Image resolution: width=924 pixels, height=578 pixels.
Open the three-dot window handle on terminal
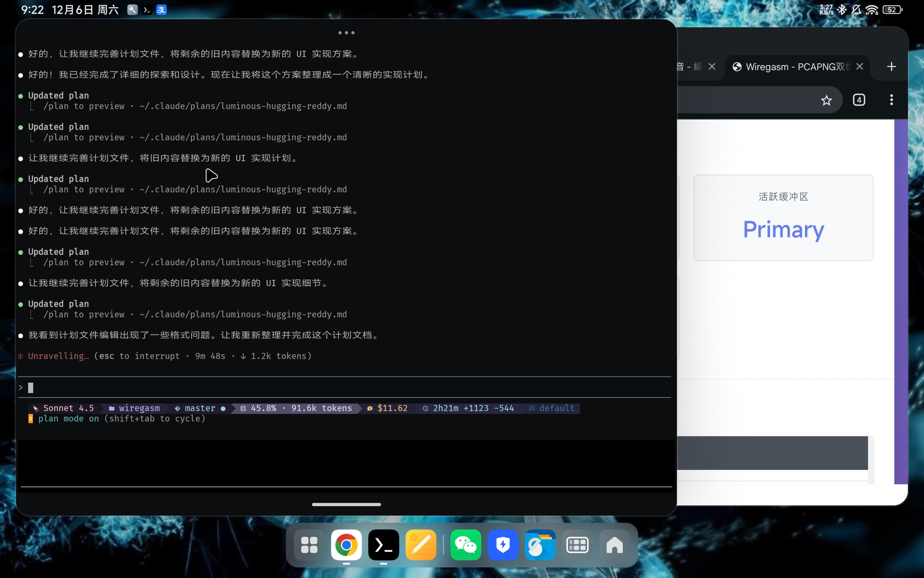coord(346,33)
